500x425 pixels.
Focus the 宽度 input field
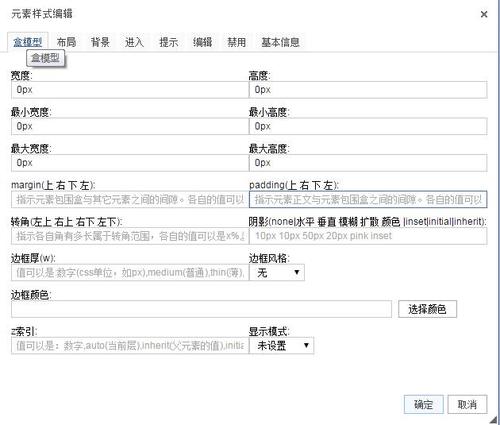pos(130,90)
